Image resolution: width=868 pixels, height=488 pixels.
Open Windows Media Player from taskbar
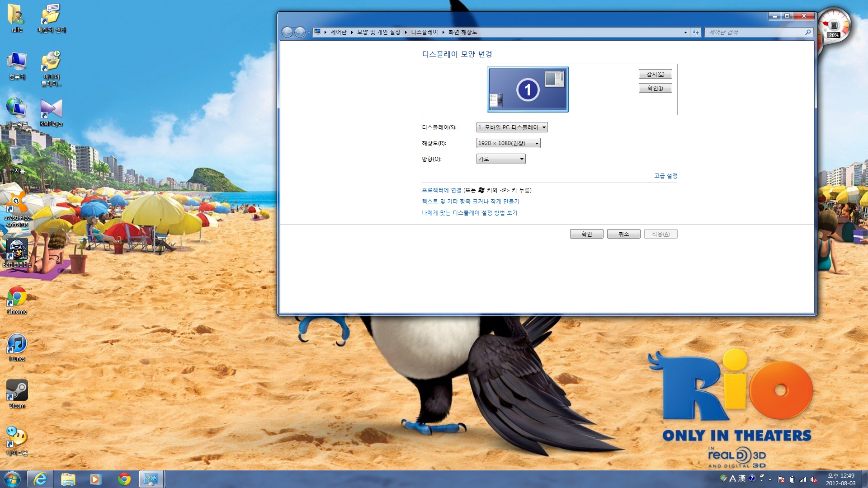click(x=95, y=479)
